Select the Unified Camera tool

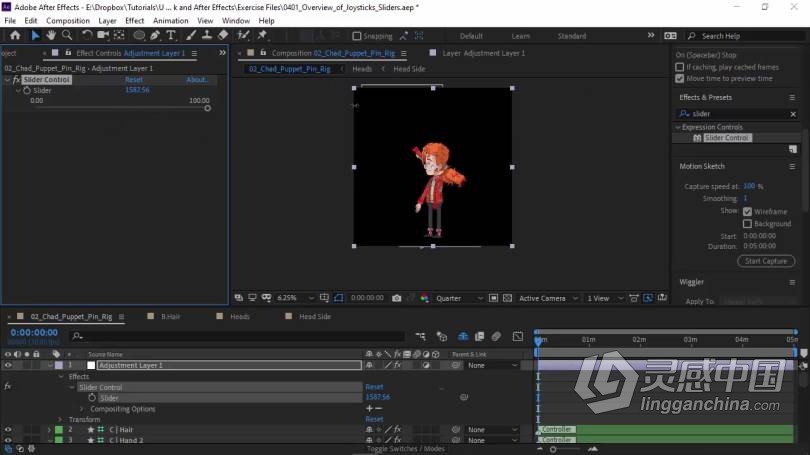103,35
